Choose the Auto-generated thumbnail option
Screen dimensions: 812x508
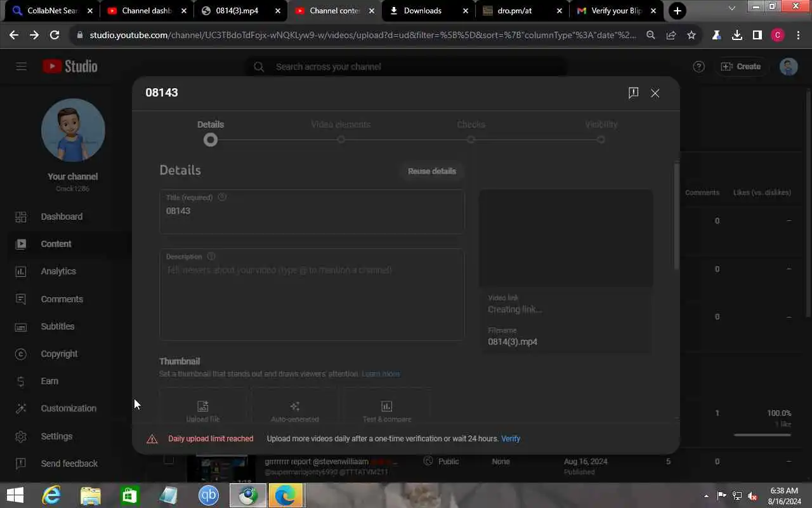click(x=295, y=406)
